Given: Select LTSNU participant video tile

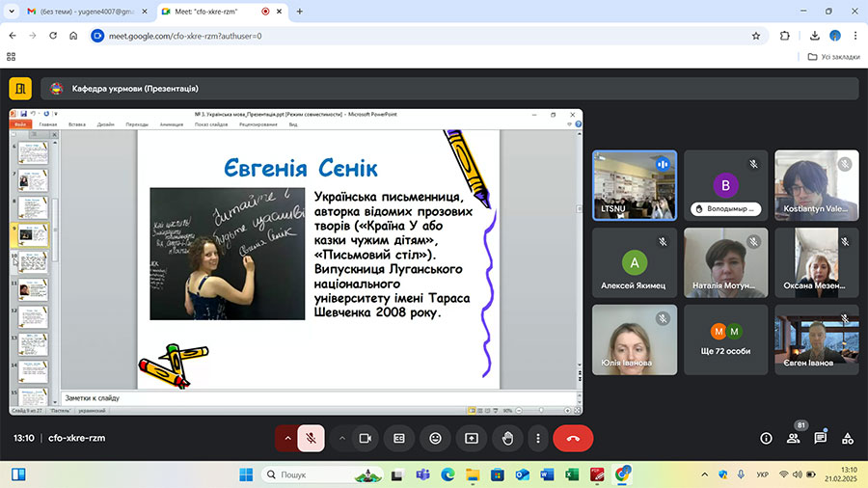Looking at the screenshot, I should [634, 185].
